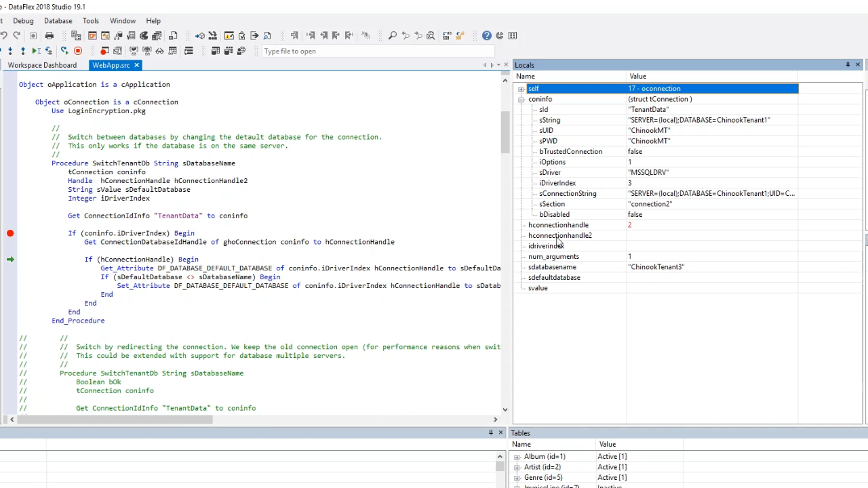Toggle the breakpoint on the If coninfo.iDriverIndex line

coord(10,233)
